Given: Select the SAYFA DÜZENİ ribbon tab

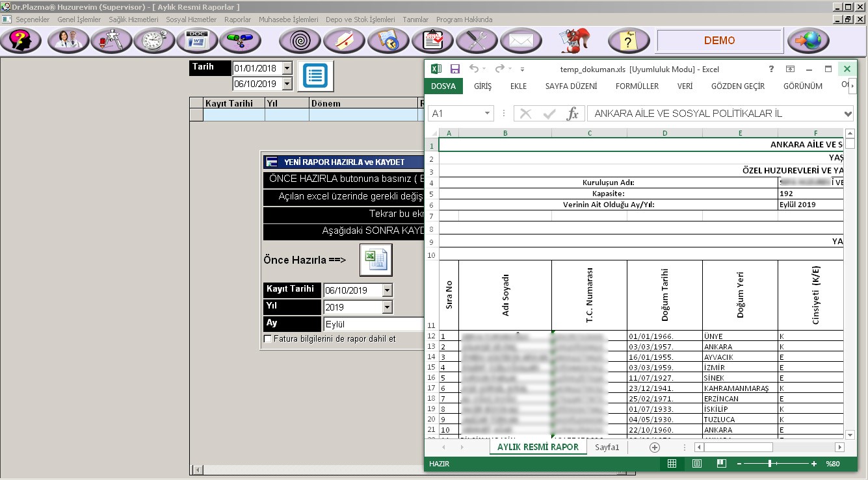Looking at the screenshot, I should pos(571,86).
